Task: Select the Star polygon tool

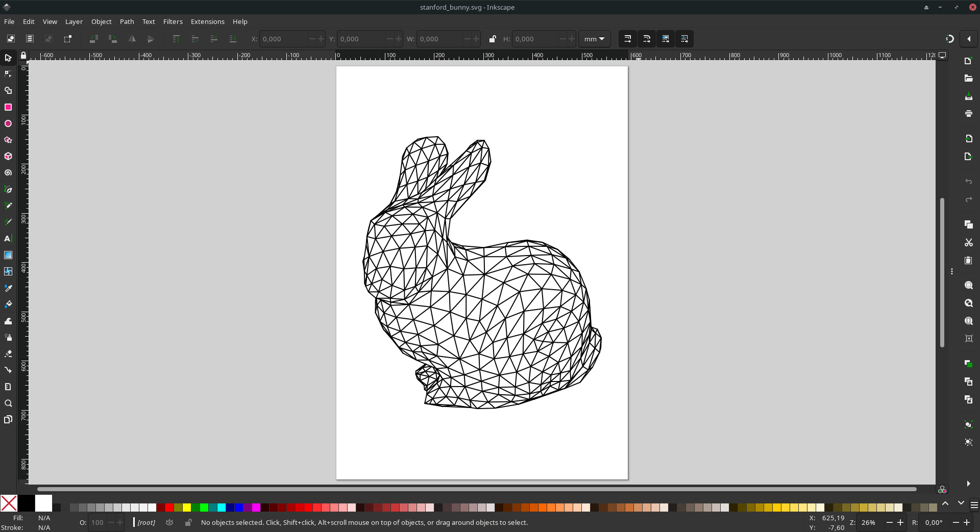Action: [x=8, y=140]
